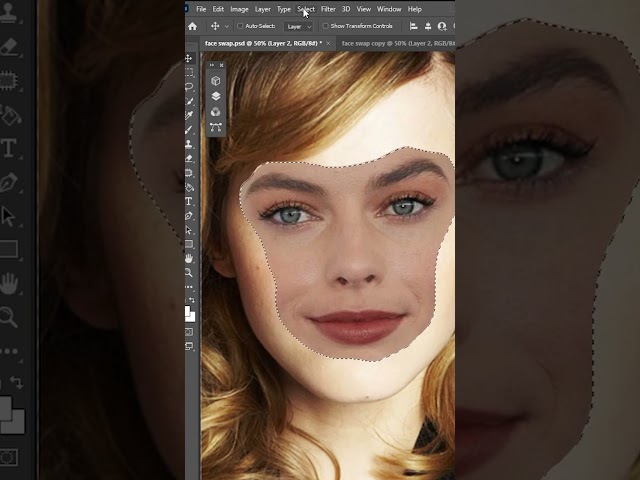Screen dimensions: 640x480
Task: Open the Channels panel icon
Action: point(216,112)
